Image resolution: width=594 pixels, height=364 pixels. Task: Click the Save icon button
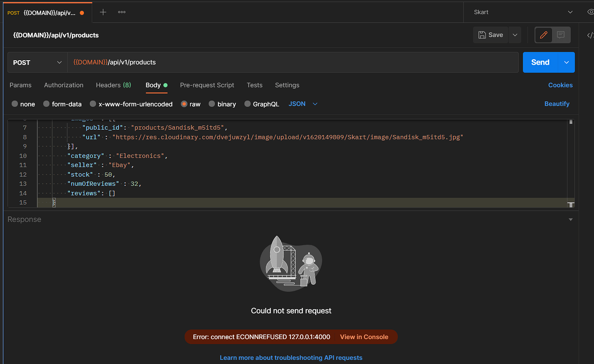[x=490, y=35]
